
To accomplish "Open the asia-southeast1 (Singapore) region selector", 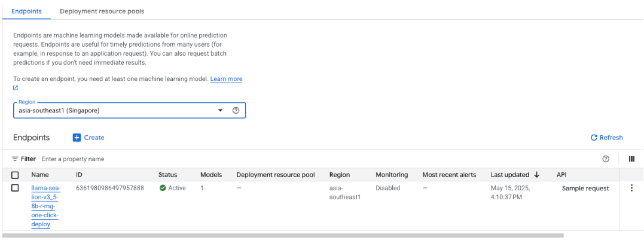I will [x=114, y=111].
